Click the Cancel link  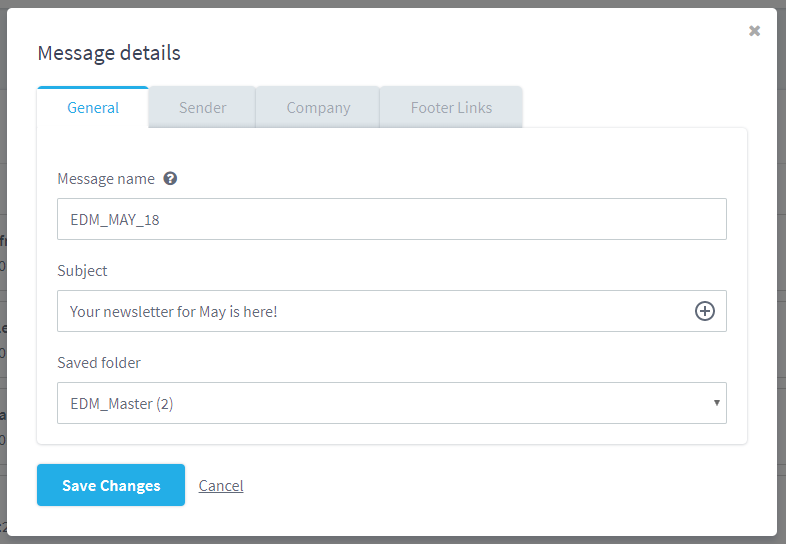221,485
